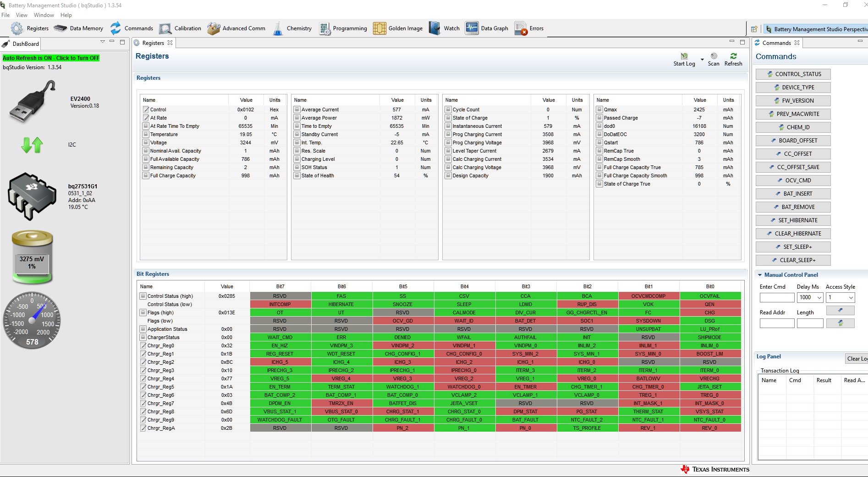Open the View menu
This screenshot has height=477, width=868.
click(22, 15)
